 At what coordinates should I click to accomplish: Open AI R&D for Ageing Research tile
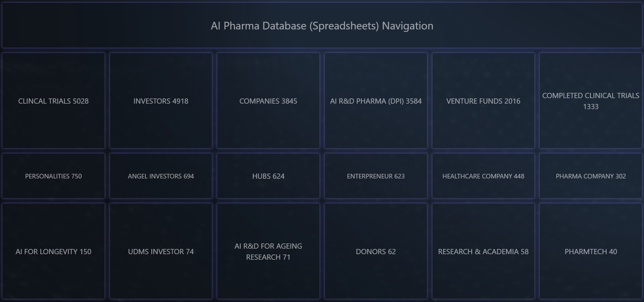(x=268, y=251)
